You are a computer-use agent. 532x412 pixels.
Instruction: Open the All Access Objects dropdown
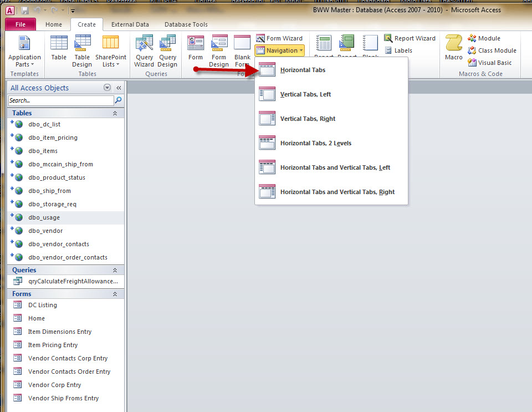pyautogui.click(x=106, y=88)
